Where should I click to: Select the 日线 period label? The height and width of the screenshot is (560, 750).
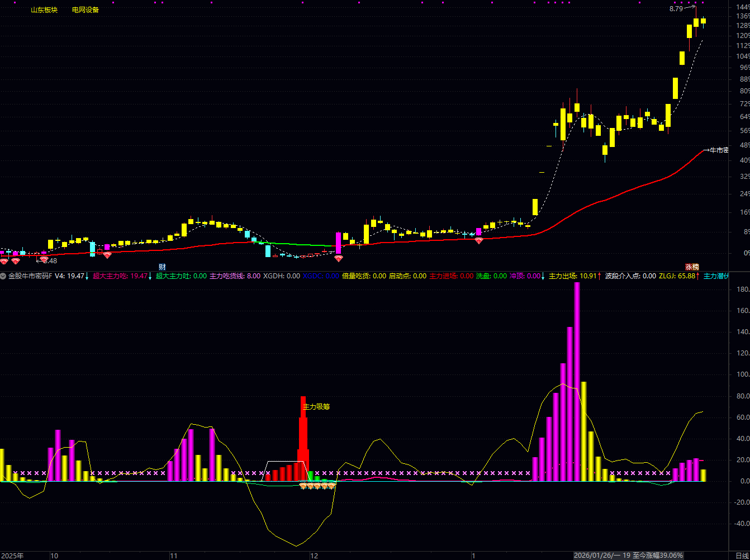(x=742, y=556)
